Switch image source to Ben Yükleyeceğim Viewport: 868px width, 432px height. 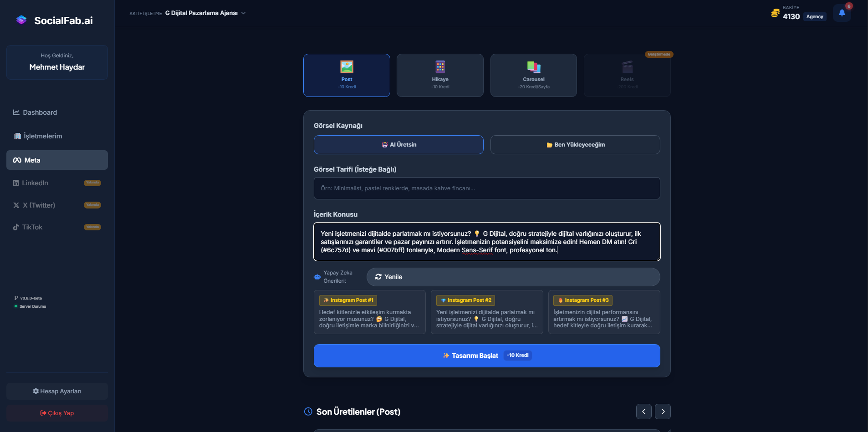[575, 145]
